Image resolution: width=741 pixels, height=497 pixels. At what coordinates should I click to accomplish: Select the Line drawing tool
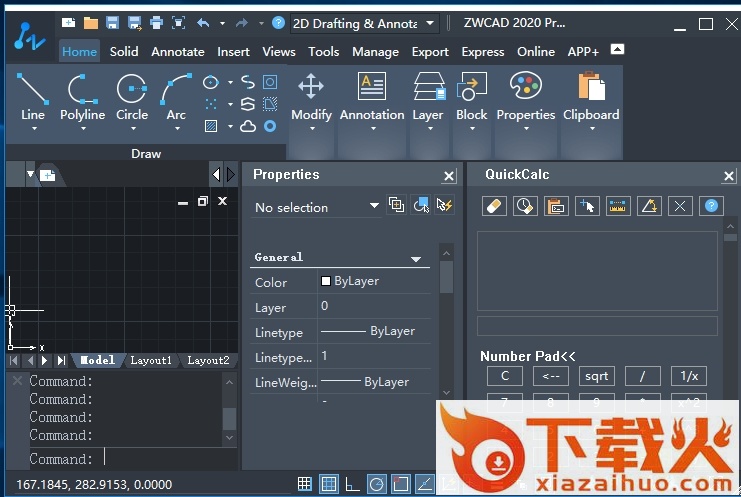tap(33, 92)
